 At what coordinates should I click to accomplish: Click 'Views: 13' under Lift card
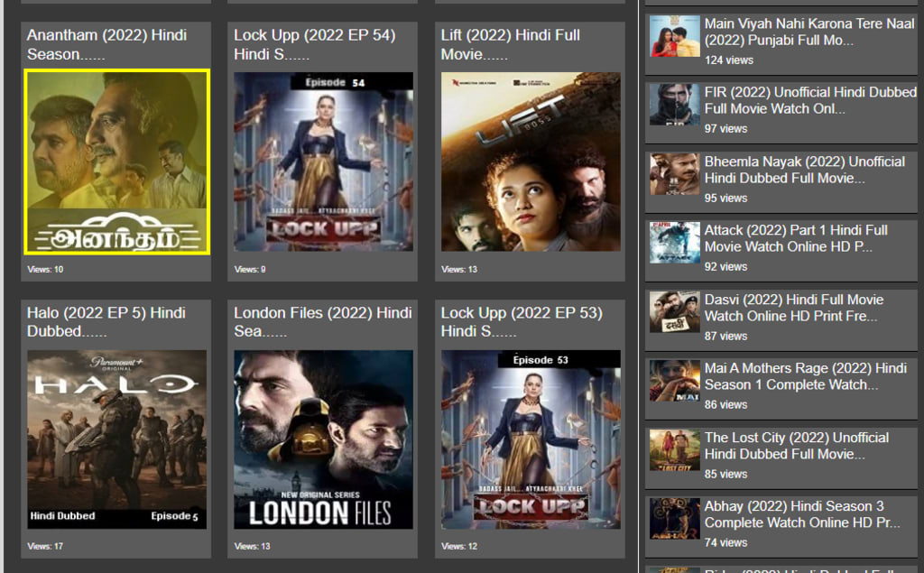coord(459,270)
